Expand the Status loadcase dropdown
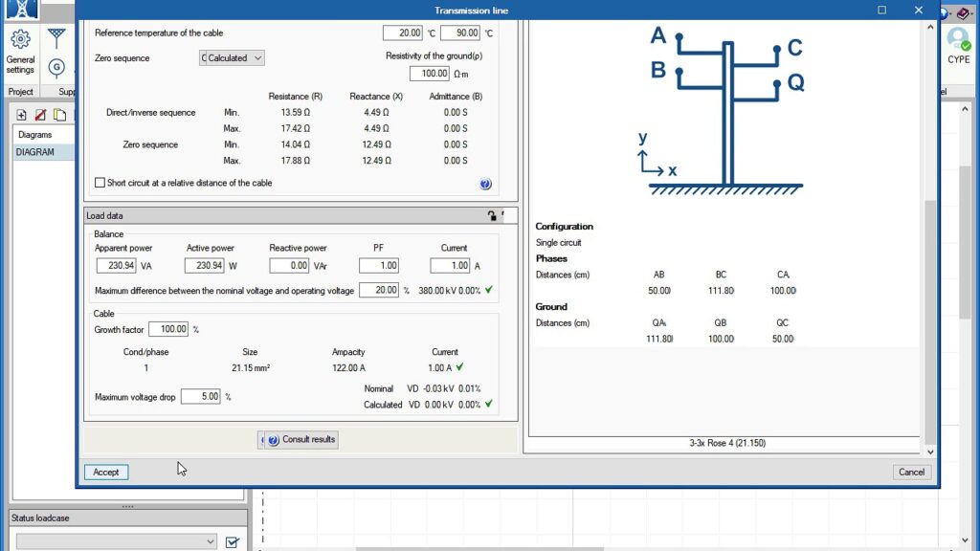The width and height of the screenshot is (980, 551). 212,542
